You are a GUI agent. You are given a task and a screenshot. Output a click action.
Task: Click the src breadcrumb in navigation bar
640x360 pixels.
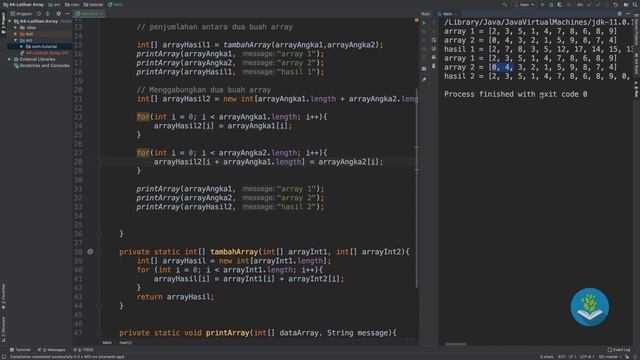(x=54, y=4)
